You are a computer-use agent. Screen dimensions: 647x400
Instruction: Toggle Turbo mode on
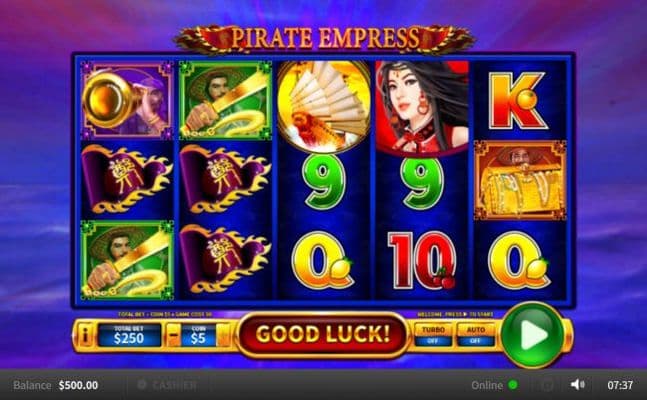[433, 335]
